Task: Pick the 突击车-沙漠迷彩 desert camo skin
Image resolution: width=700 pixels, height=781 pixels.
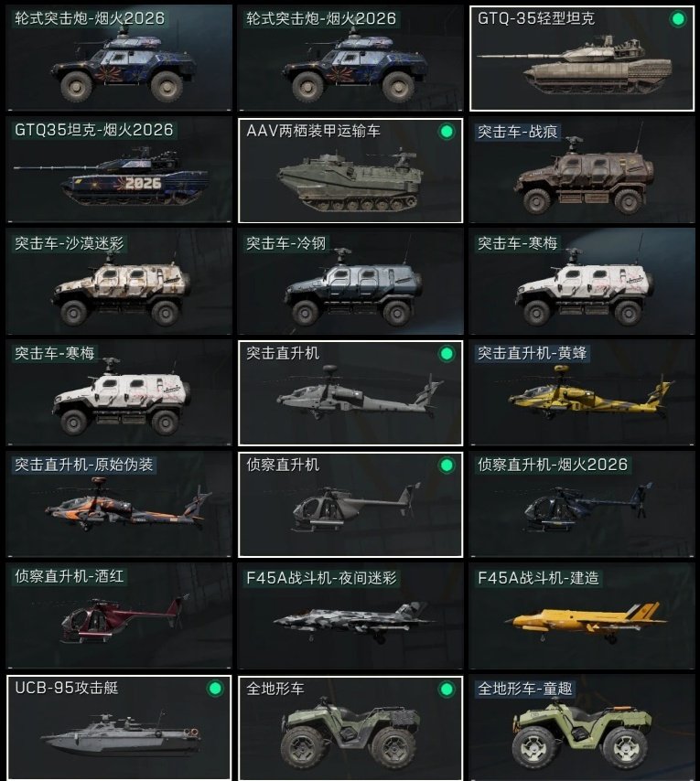Action: (119, 282)
